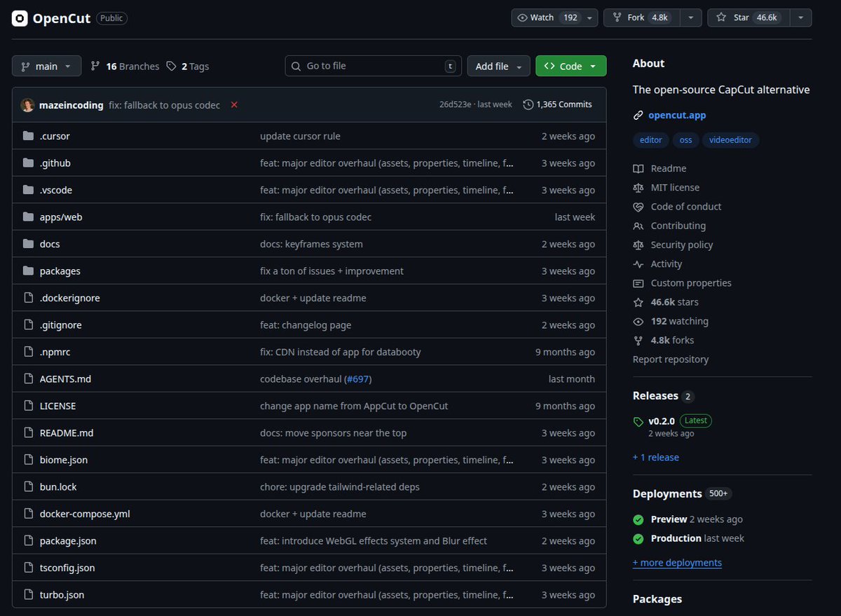Open the 1,365 Commits history link
The image size is (841, 616).
[x=557, y=104]
